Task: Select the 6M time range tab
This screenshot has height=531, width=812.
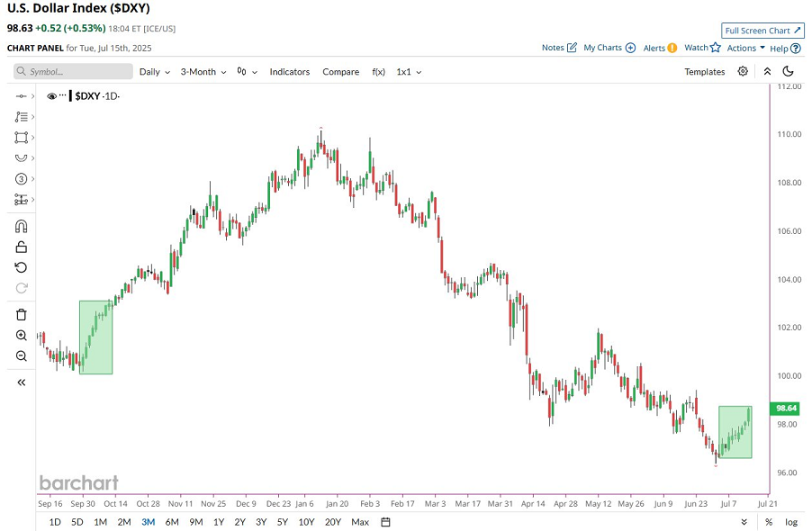Action: click(x=172, y=522)
